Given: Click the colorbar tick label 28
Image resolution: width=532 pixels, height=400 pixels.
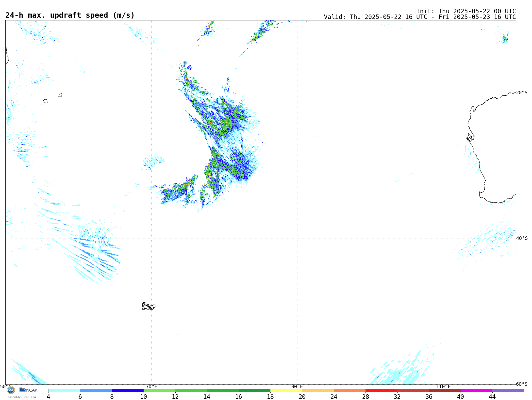Looking at the screenshot, I should coord(366,397).
